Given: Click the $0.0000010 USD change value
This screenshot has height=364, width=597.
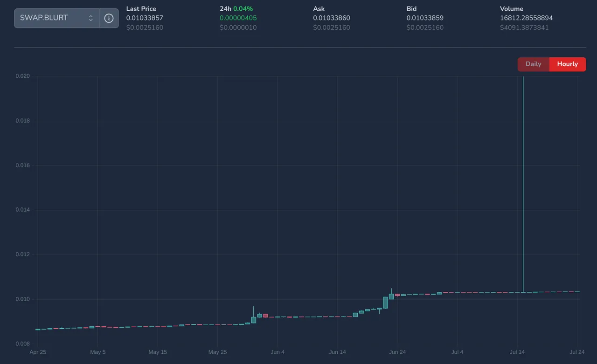Looking at the screenshot, I should click(238, 27).
